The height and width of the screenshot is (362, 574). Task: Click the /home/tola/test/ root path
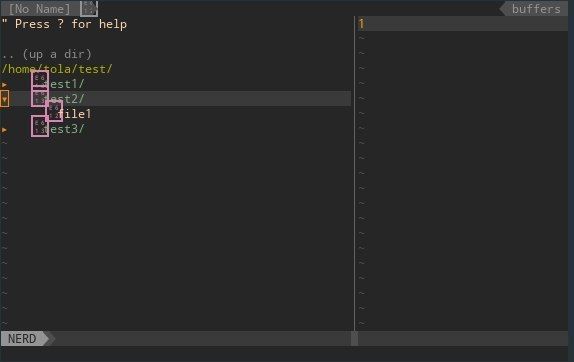57,69
